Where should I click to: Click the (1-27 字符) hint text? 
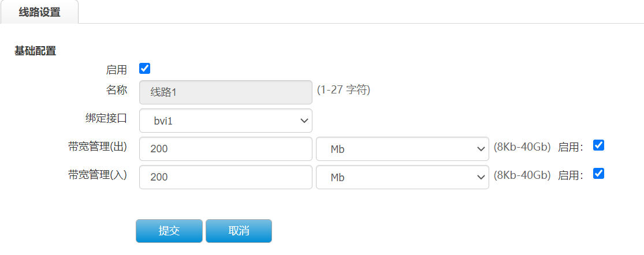click(344, 90)
